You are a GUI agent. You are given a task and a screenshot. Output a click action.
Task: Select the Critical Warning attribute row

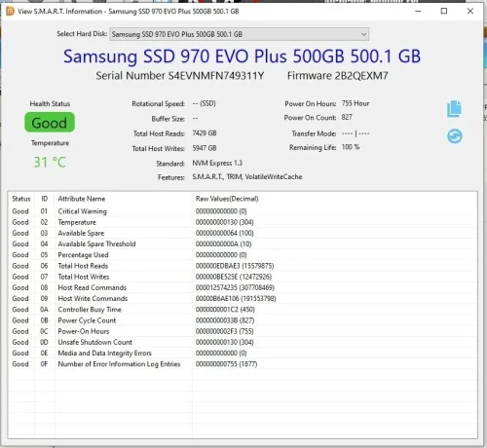[x=243, y=211]
